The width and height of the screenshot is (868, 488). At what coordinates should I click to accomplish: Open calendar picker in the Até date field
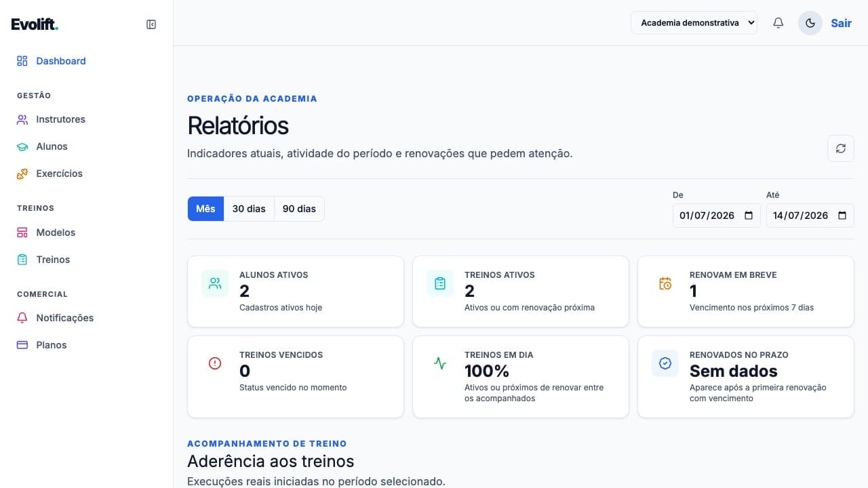coord(842,216)
